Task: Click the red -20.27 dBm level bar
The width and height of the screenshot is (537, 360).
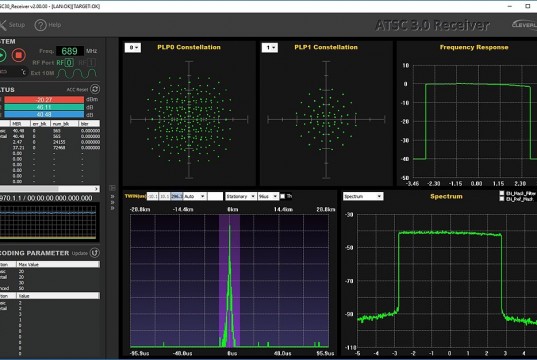Action: pyautogui.click(x=44, y=100)
